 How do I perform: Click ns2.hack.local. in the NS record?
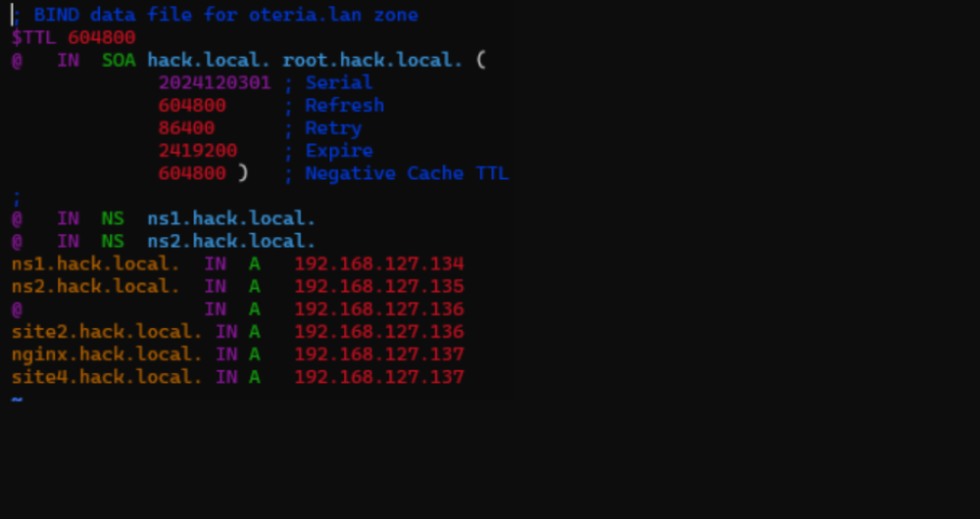tap(231, 241)
